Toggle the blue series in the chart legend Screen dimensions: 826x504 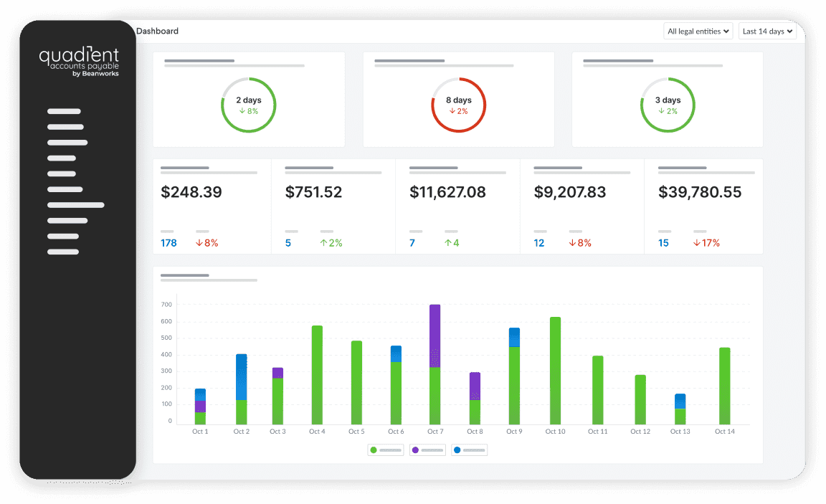tap(469, 450)
